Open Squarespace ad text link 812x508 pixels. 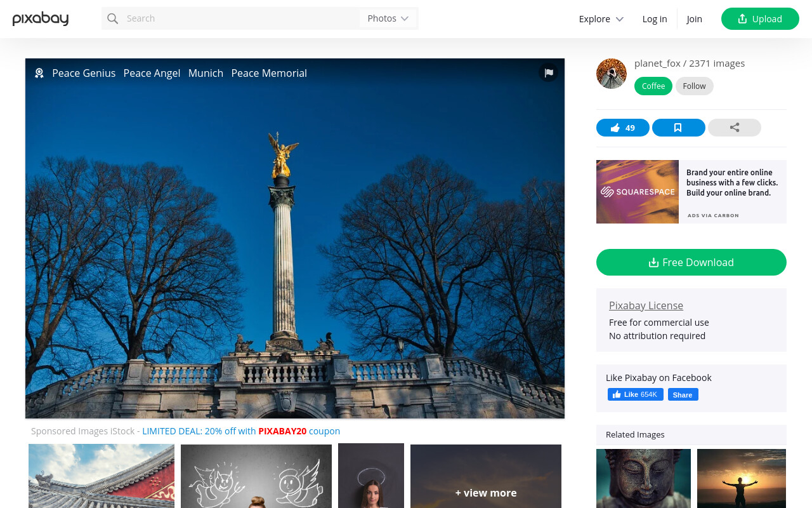[x=732, y=182]
